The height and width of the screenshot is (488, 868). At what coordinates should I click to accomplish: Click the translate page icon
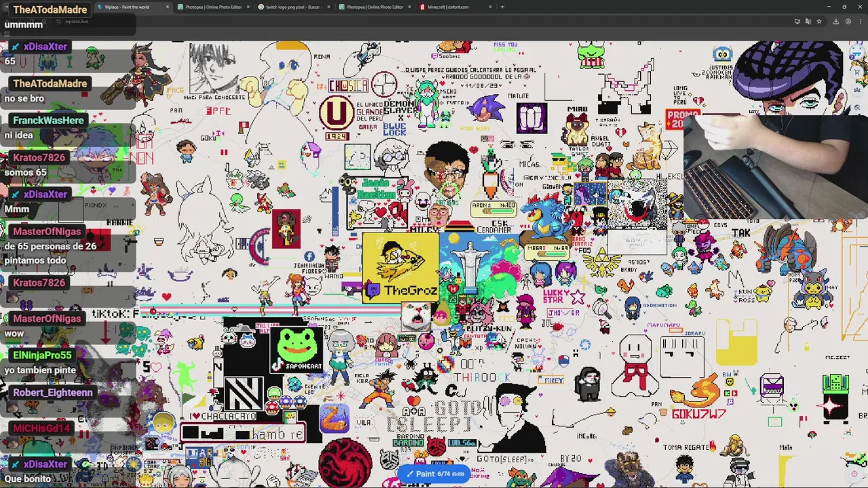pyautogui.click(x=808, y=22)
